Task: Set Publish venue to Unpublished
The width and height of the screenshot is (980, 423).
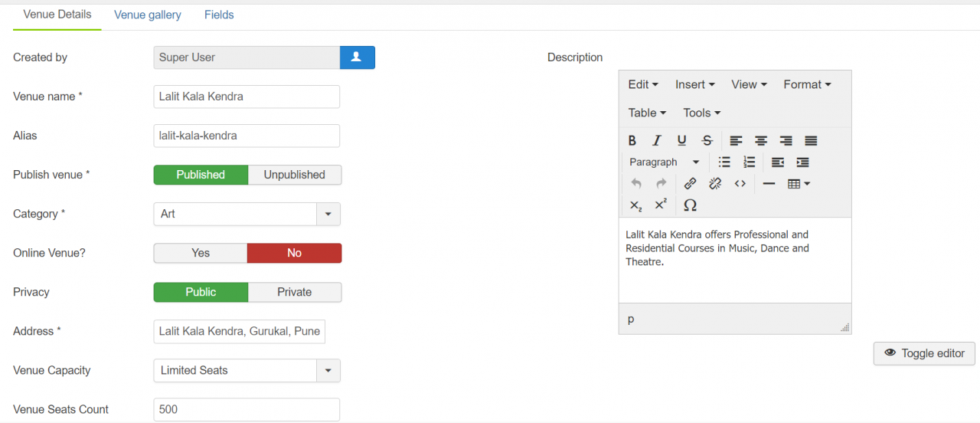Action: pyautogui.click(x=295, y=175)
